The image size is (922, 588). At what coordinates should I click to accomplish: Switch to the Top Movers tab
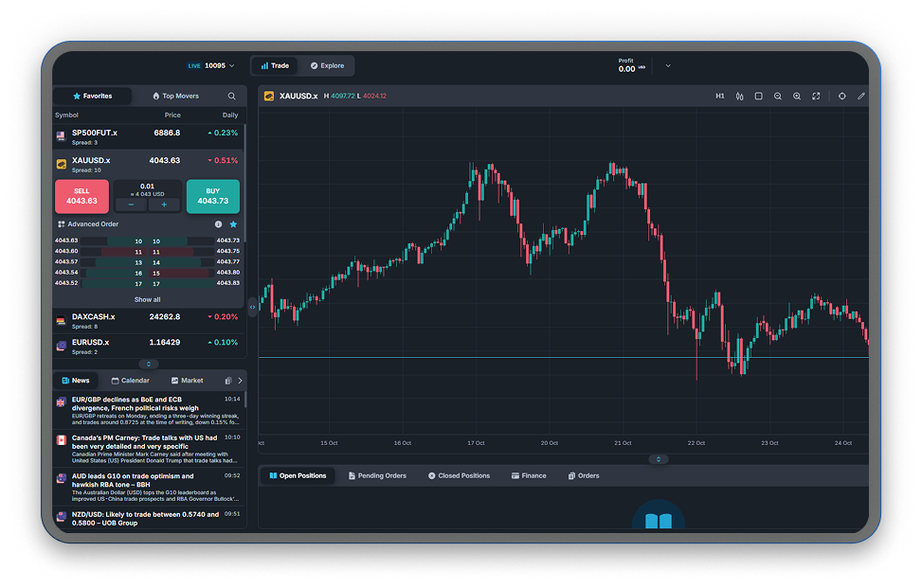coord(174,96)
